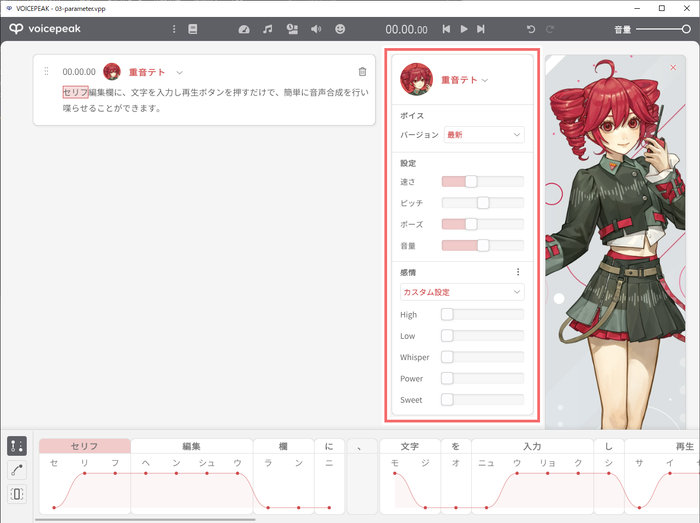
Task: Click the 重音テト name in text block
Action: pos(147,72)
